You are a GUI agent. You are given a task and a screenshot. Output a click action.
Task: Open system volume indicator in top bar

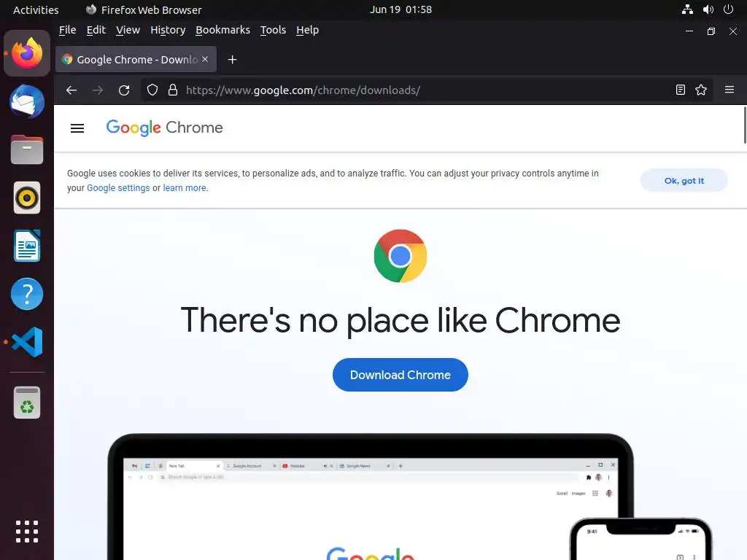click(708, 9)
